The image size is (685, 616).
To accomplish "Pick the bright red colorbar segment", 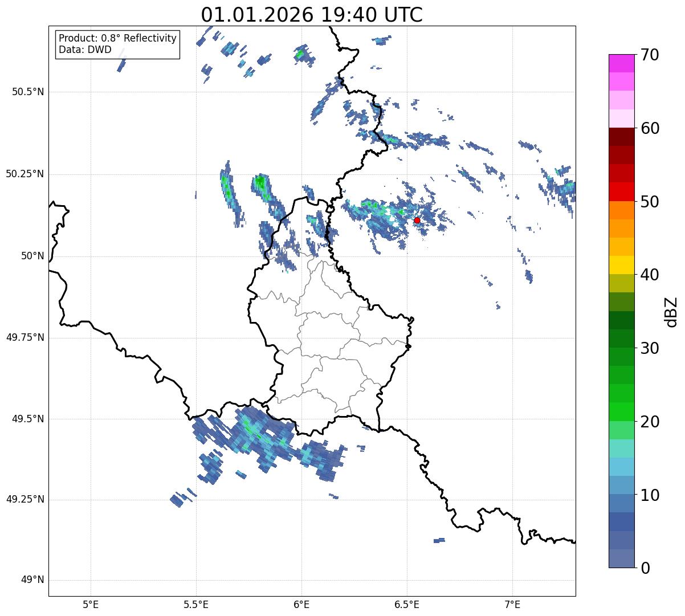I will coord(621,191).
